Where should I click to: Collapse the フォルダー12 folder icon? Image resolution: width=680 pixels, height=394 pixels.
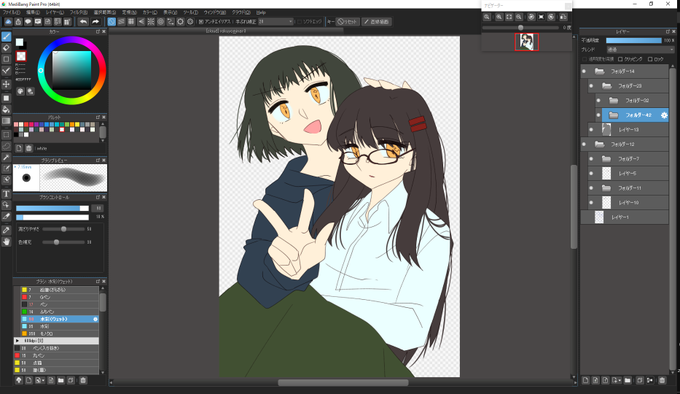(599, 144)
